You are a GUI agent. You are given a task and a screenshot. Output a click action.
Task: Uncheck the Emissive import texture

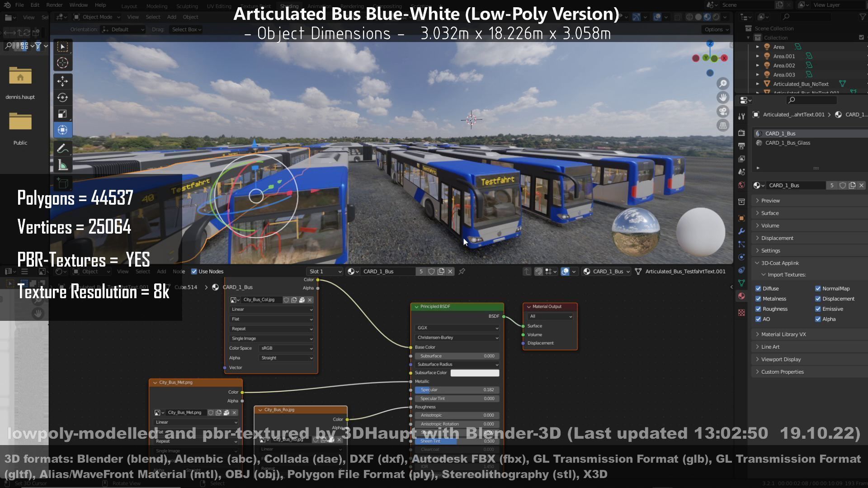(818, 309)
